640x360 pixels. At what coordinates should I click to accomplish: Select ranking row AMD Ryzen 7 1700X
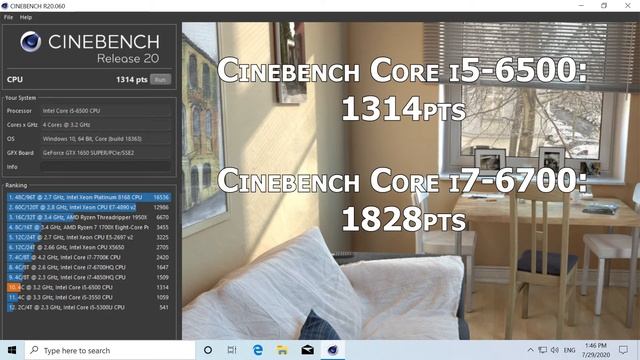coord(89,227)
